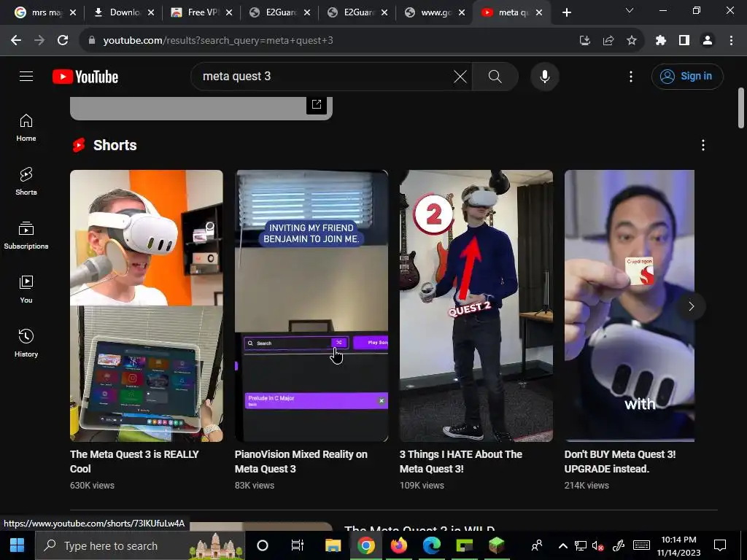Switch to second E2Guardian tab
Screen dimensions: 747x560
point(357,12)
